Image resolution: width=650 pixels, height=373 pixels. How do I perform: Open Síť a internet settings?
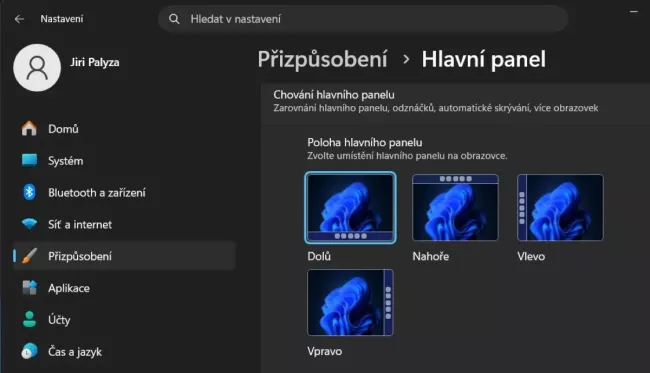124,225
